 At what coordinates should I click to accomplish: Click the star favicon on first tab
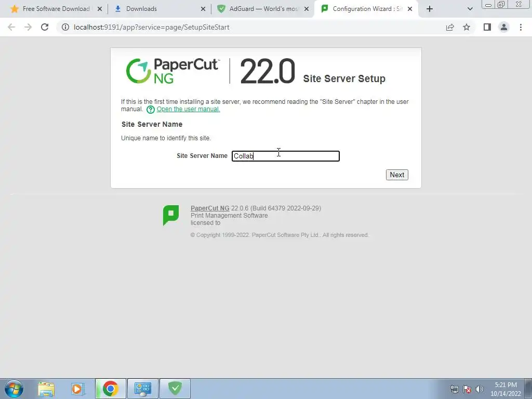(x=15, y=9)
